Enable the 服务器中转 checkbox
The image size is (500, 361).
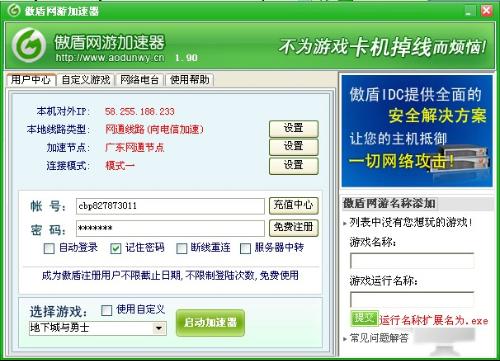click(x=245, y=249)
